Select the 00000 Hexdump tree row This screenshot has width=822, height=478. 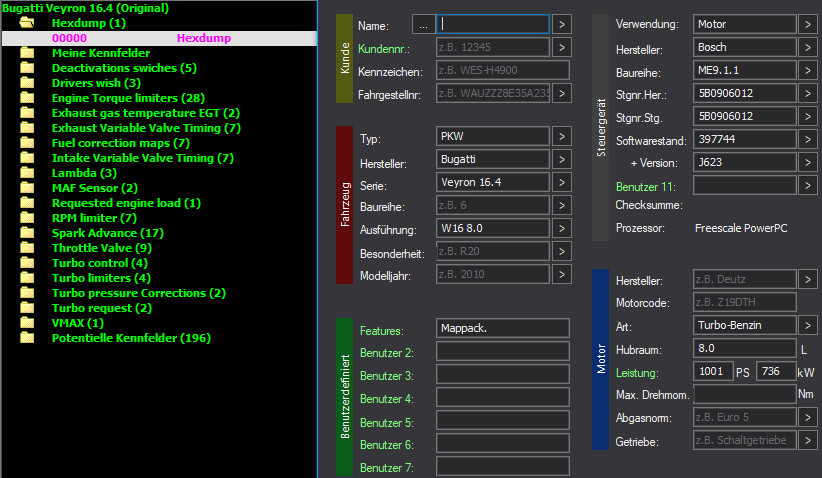pos(159,38)
